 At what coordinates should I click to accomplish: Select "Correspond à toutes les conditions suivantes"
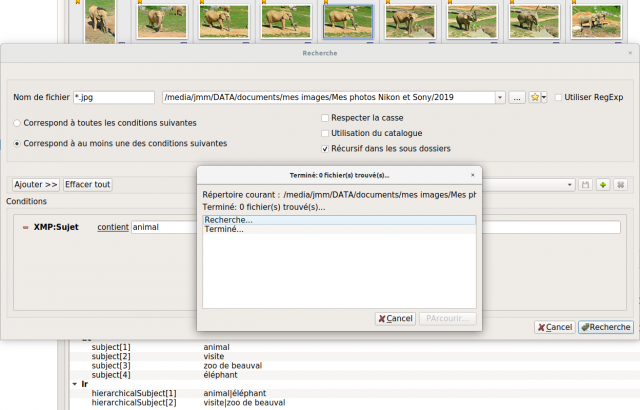[17, 123]
